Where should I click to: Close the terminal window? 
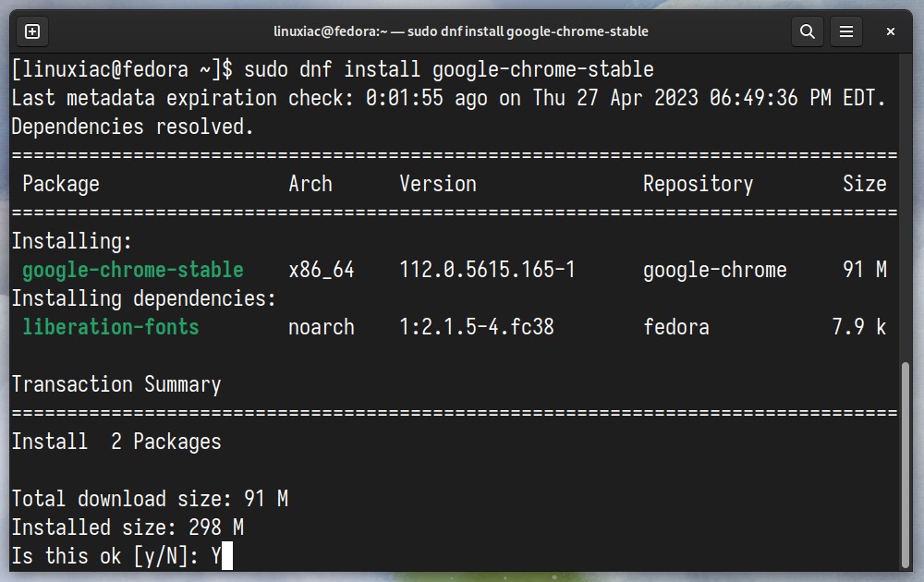click(x=891, y=31)
